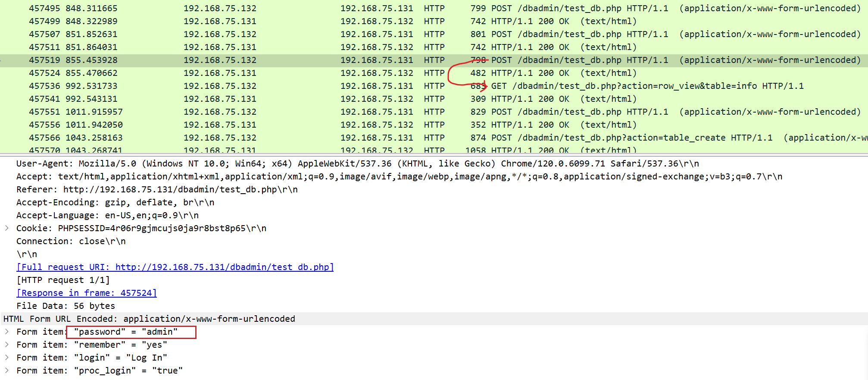
Task: Click the Accept-Encoding header line
Action: tap(115, 202)
